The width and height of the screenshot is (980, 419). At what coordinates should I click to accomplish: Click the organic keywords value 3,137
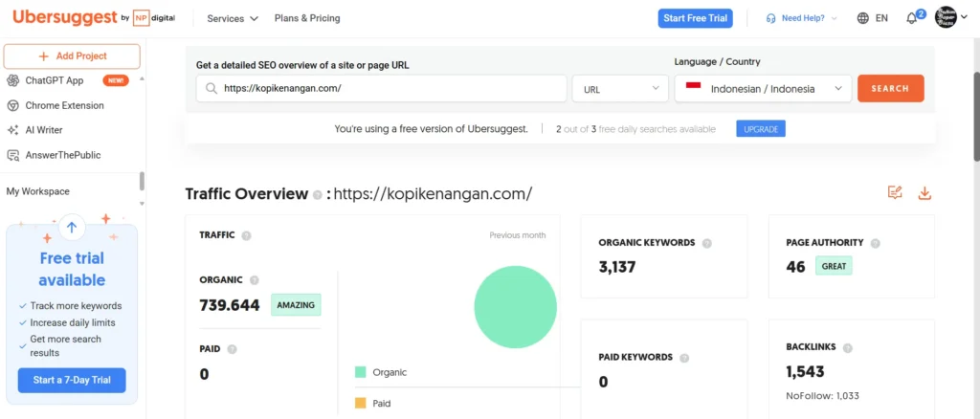pos(617,267)
